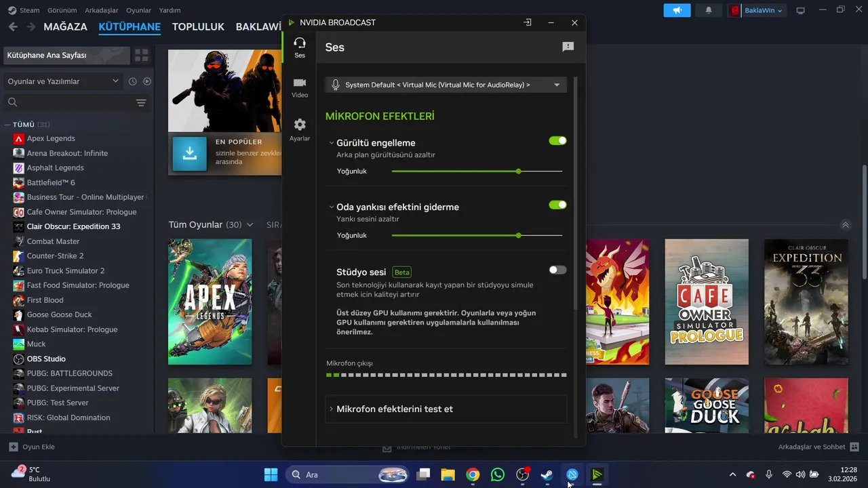Enable Stüdyo sesi toggle
The width and height of the screenshot is (868, 488).
coord(557,270)
